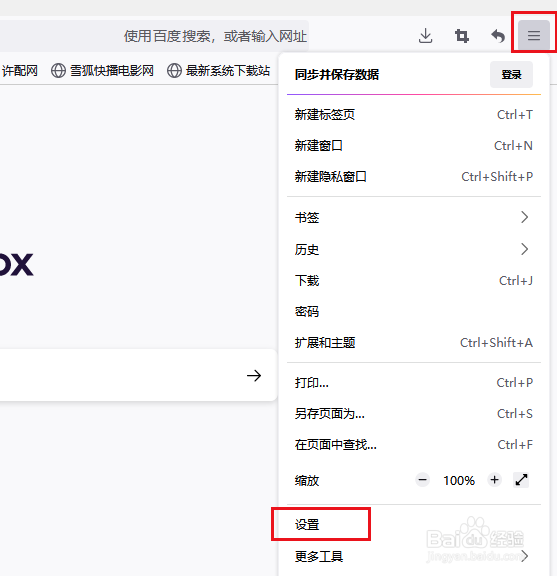Click the globe icon of 最新系统下载站 bookmark
The width and height of the screenshot is (557, 576).
click(174, 71)
